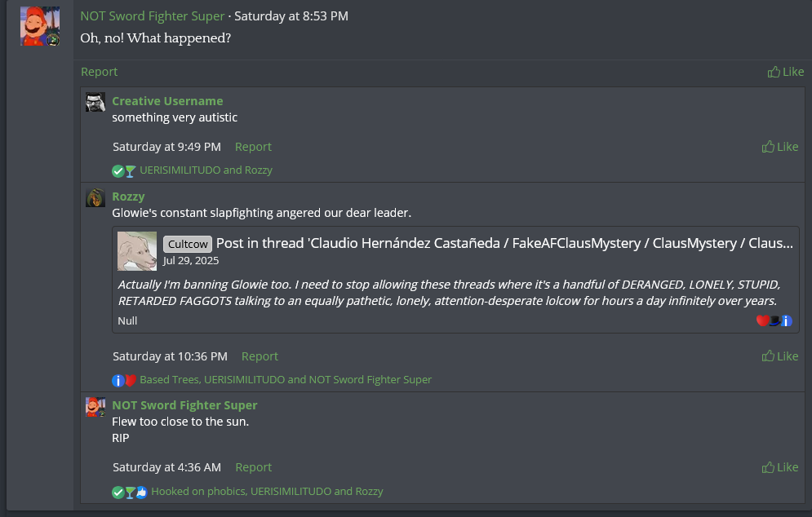Screen dimensions: 812x517
Task: Report the main 'Oh, no!' post
Action: tap(99, 72)
